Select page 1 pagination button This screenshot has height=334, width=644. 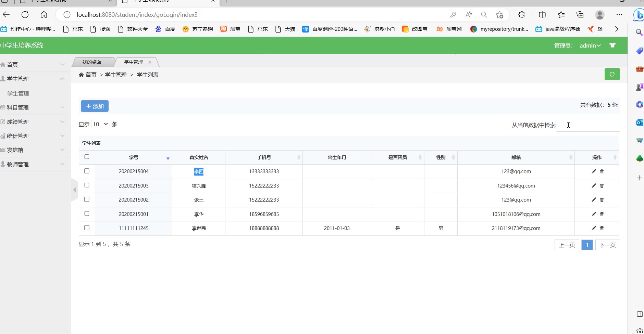coord(587,245)
